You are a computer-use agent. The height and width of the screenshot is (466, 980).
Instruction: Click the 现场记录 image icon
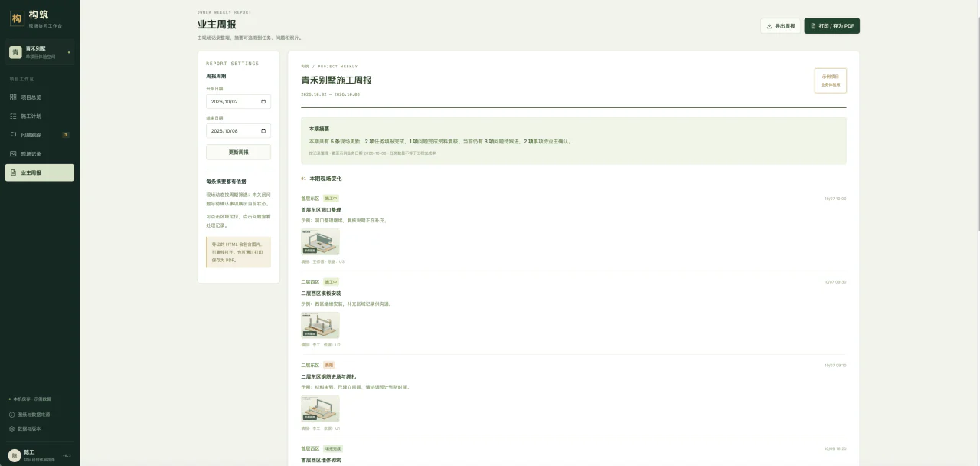coord(13,153)
